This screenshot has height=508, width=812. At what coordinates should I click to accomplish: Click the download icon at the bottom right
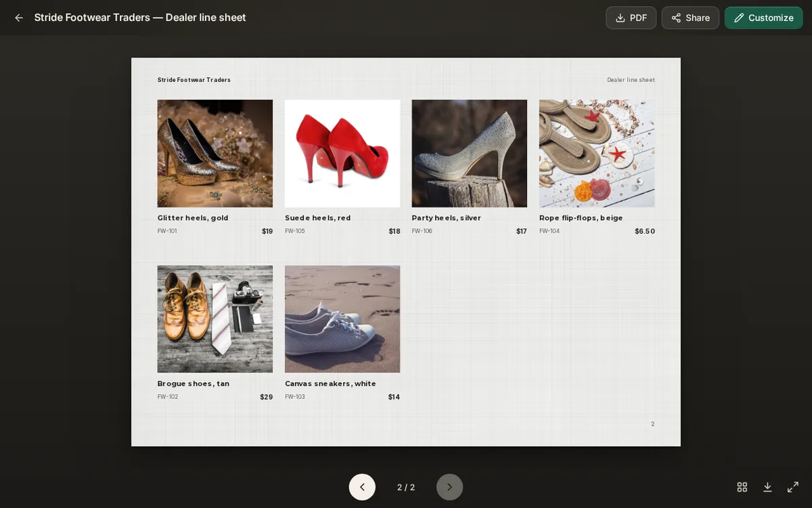click(767, 487)
